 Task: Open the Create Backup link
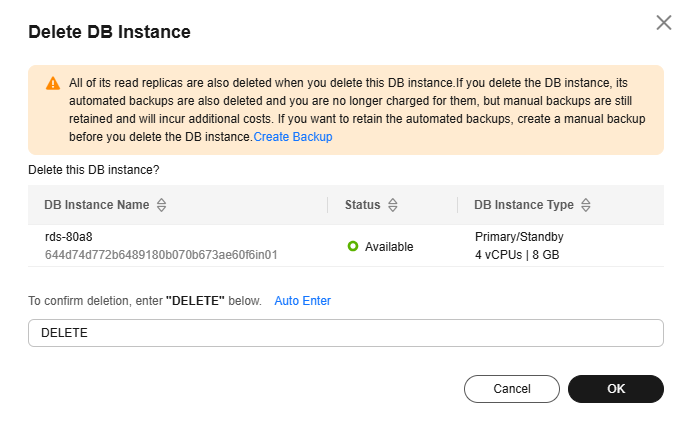coord(293,137)
